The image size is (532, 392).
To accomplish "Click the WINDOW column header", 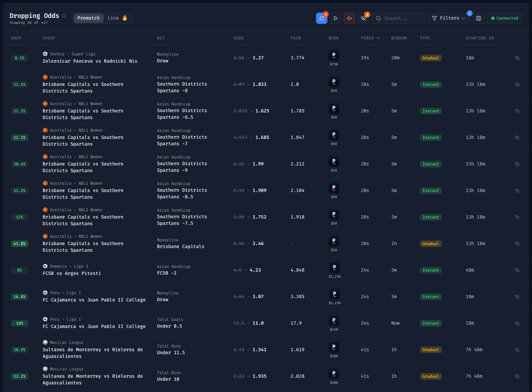I will click(399, 38).
